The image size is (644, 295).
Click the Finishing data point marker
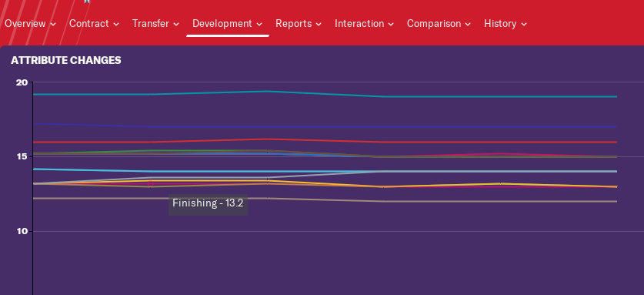(150, 183)
